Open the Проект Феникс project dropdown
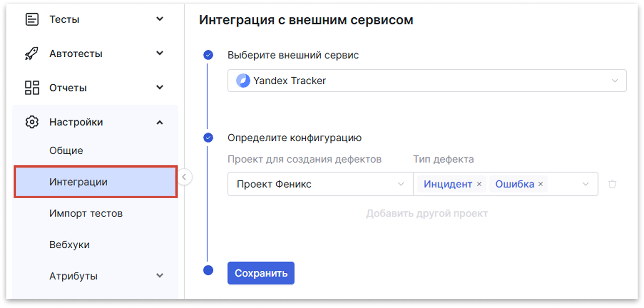644x308 pixels. 320,184
